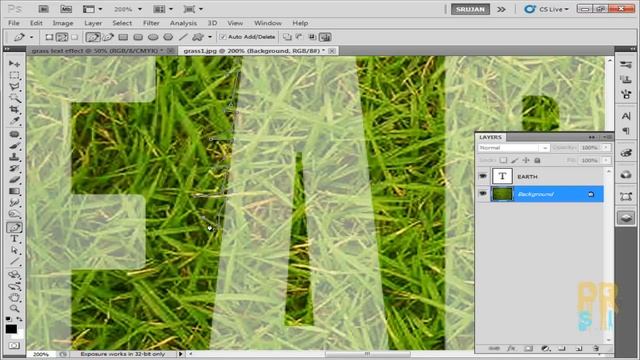Launch Mini Bridge from application bar
The height and width of the screenshot is (360, 640).
click(x=66, y=9)
